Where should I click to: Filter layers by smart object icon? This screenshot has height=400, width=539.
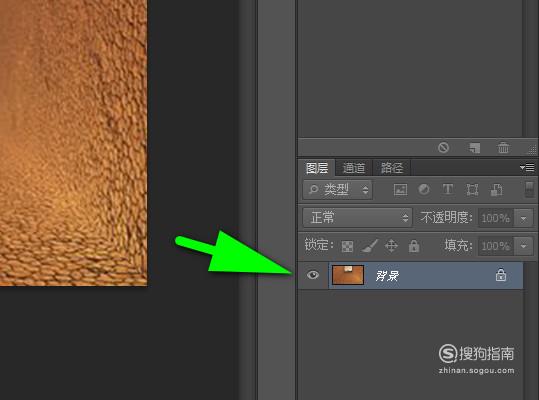coord(496,190)
